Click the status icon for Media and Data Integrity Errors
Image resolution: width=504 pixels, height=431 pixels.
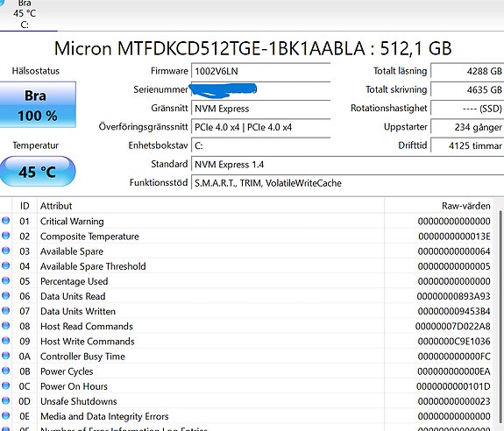pos(5,415)
